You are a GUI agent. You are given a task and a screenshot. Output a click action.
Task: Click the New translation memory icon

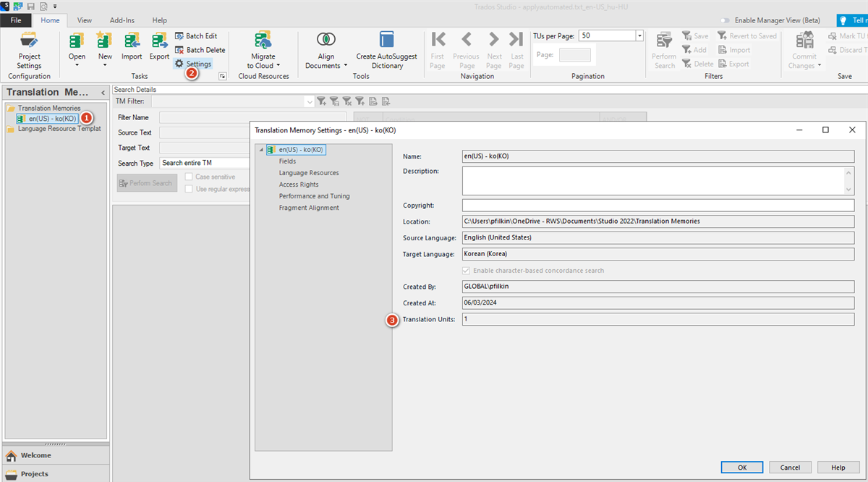(x=105, y=40)
